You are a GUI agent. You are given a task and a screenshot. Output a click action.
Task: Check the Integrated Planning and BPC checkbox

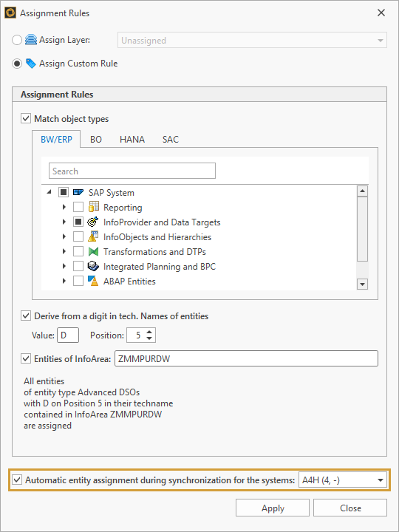[78, 266]
